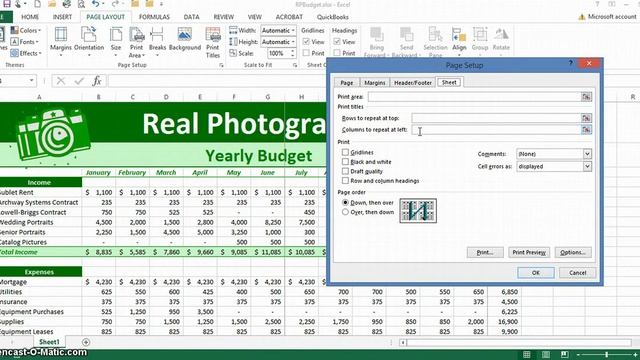Click the Print area range selector icon

(586, 97)
